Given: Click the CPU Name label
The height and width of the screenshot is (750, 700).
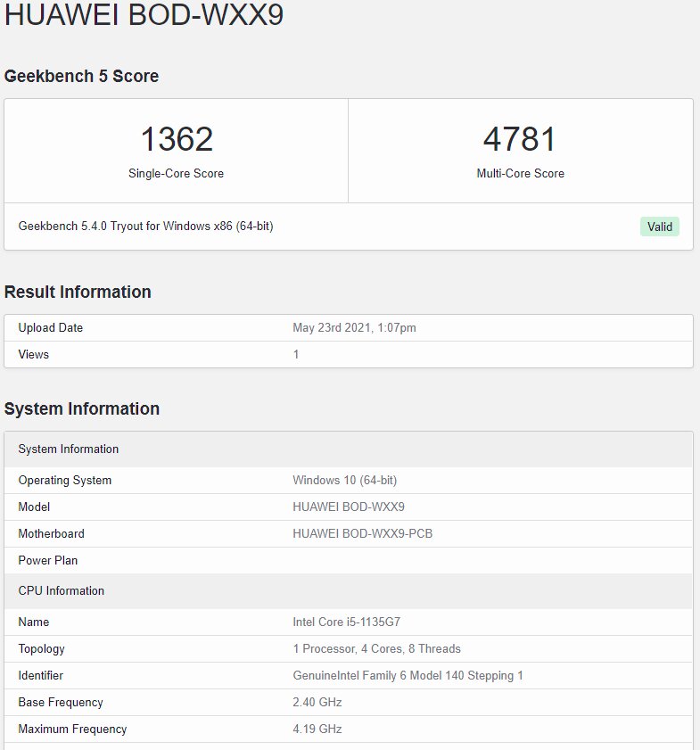Looking at the screenshot, I should pyautogui.click(x=34, y=622).
